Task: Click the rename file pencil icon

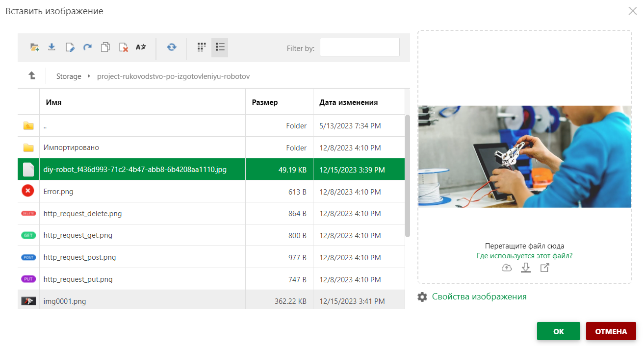Action: click(70, 47)
